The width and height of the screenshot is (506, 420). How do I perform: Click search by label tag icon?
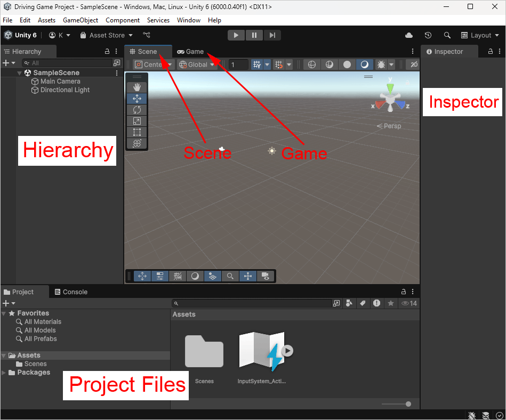pyautogui.click(x=363, y=303)
